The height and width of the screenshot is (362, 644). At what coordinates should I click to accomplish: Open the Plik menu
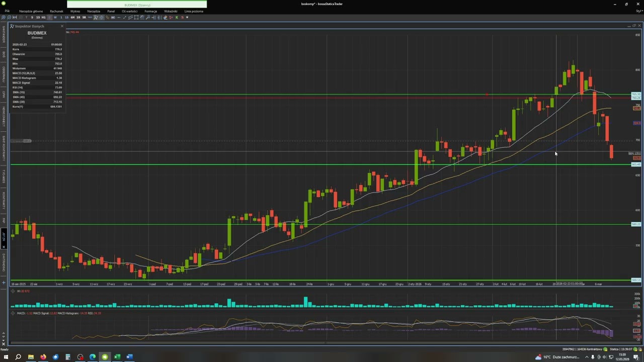(x=7, y=11)
